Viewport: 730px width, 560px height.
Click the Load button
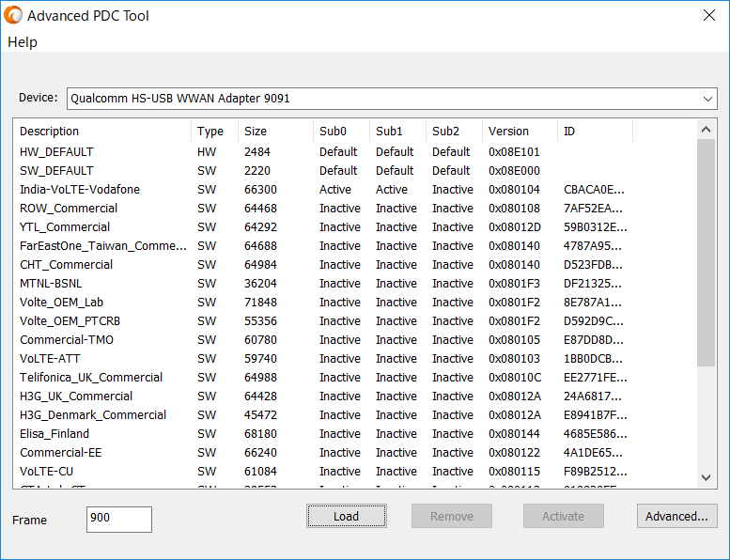coord(346,516)
